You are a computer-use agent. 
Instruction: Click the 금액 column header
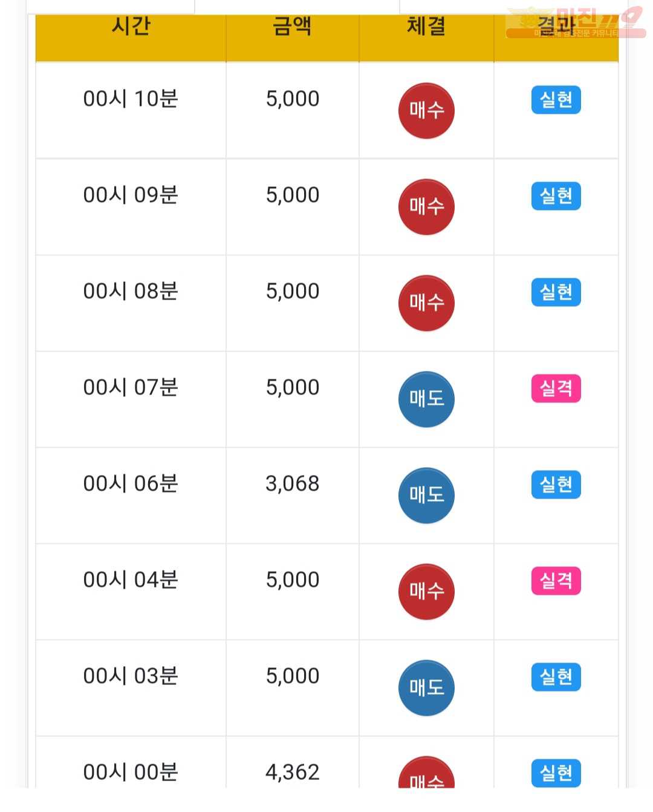coord(293,27)
